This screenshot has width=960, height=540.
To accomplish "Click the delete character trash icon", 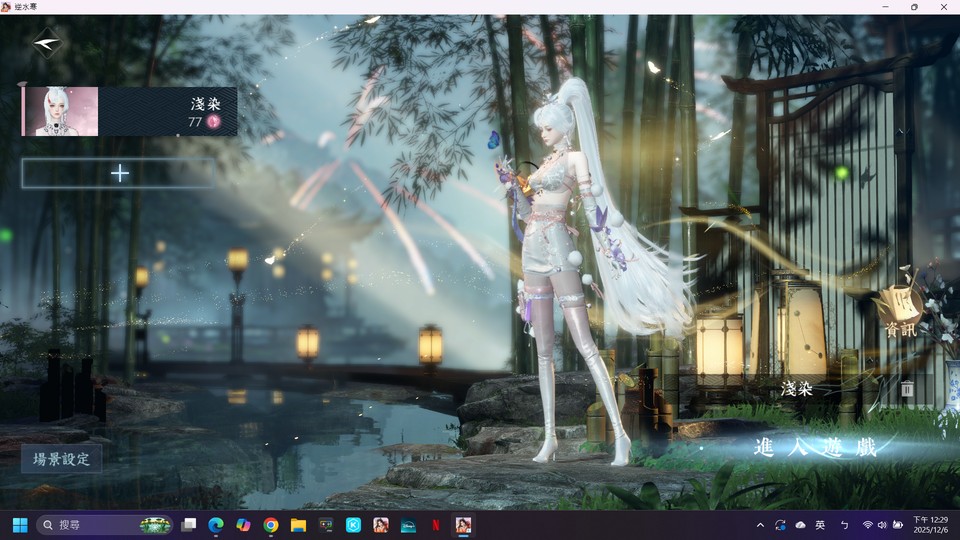I will [907, 389].
